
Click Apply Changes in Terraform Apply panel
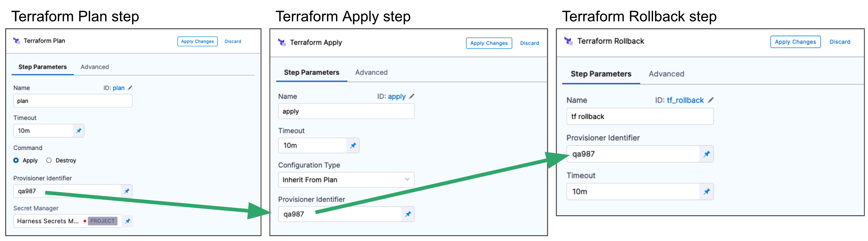[489, 43]
